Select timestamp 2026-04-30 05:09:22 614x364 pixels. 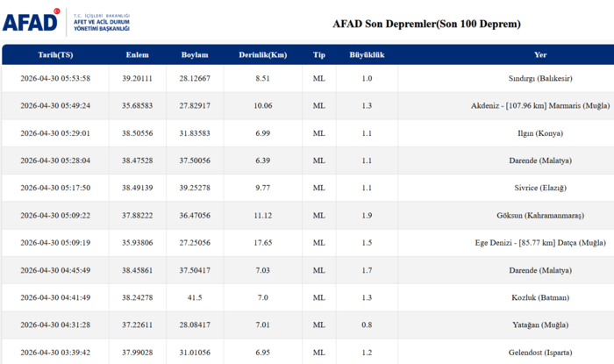coord(55,215)
